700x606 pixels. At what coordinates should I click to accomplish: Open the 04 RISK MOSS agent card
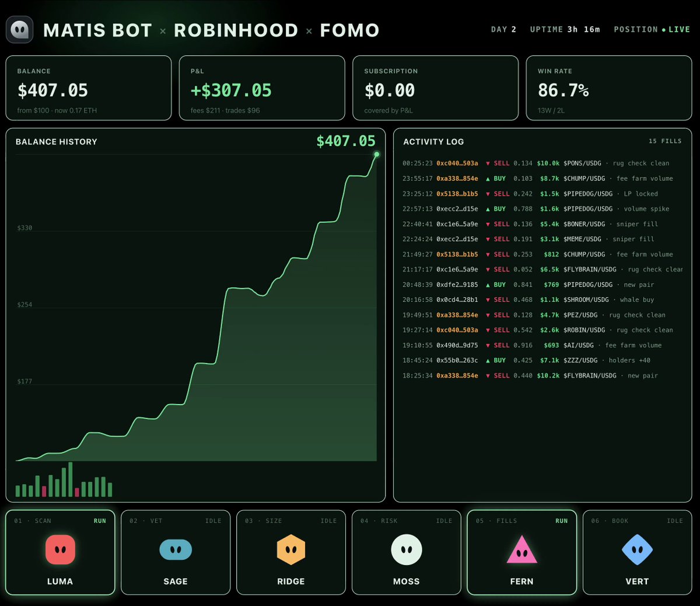pyautogui.click(x=407, y=552)
